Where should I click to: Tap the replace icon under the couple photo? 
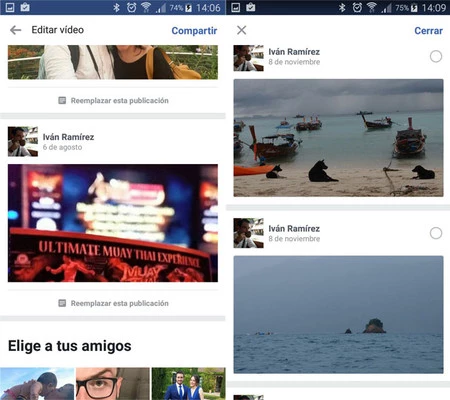pyautogui.click(x=62, y=100)
